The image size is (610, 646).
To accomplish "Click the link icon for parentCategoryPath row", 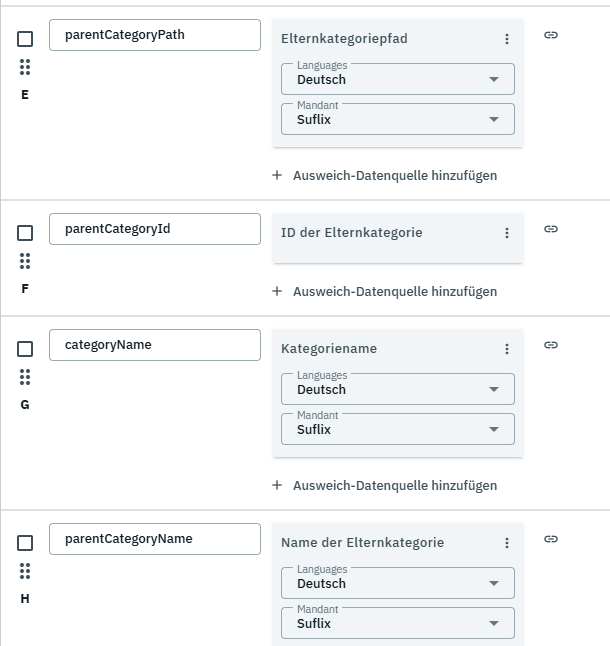I will [551, 35].
